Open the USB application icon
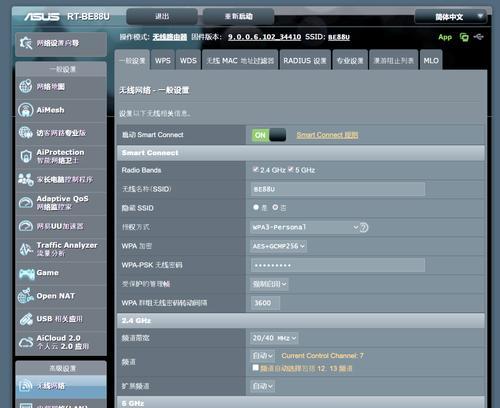Viewport: 500px width, 408px height. [26, 319]
